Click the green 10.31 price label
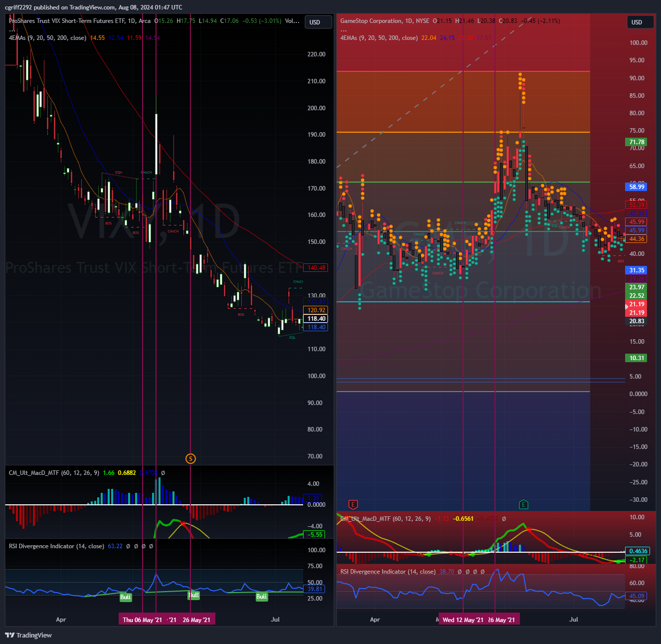Screen dimensions: 661x644 (637, 358)
